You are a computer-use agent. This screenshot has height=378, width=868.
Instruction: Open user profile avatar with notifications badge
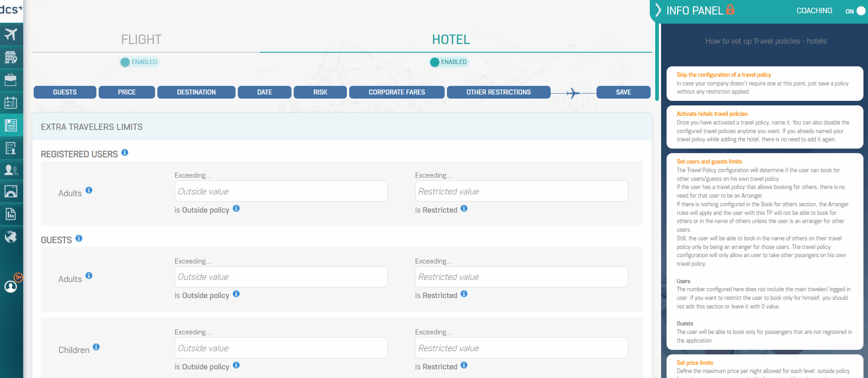11,286
